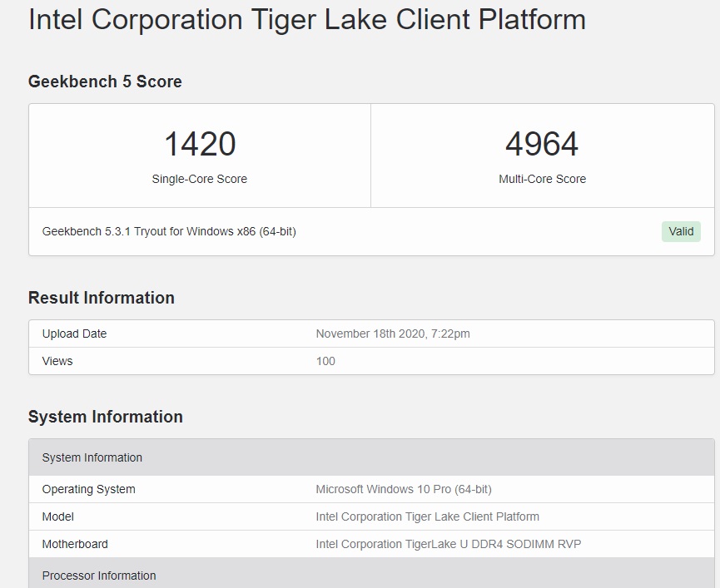Select the Single-Core Score label
The height and width of the screenshot is (588, 720).
tap(200, 179)
